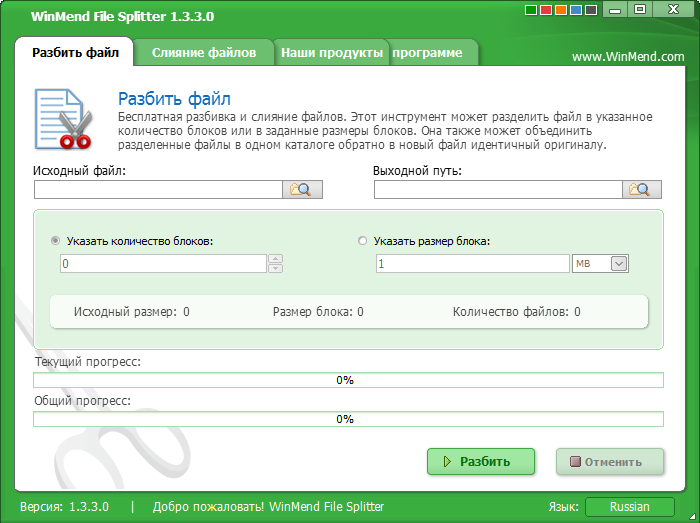Screen dimensions: 700x523
Task: Browse for source file with folder icon
Action: pyautogui.click(x=302, y=189)
